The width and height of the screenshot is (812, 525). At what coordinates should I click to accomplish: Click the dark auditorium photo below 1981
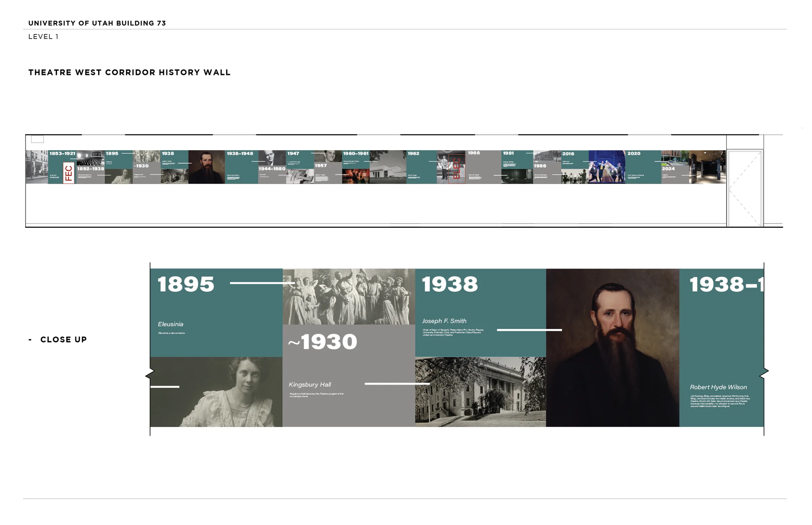point(517,176)
